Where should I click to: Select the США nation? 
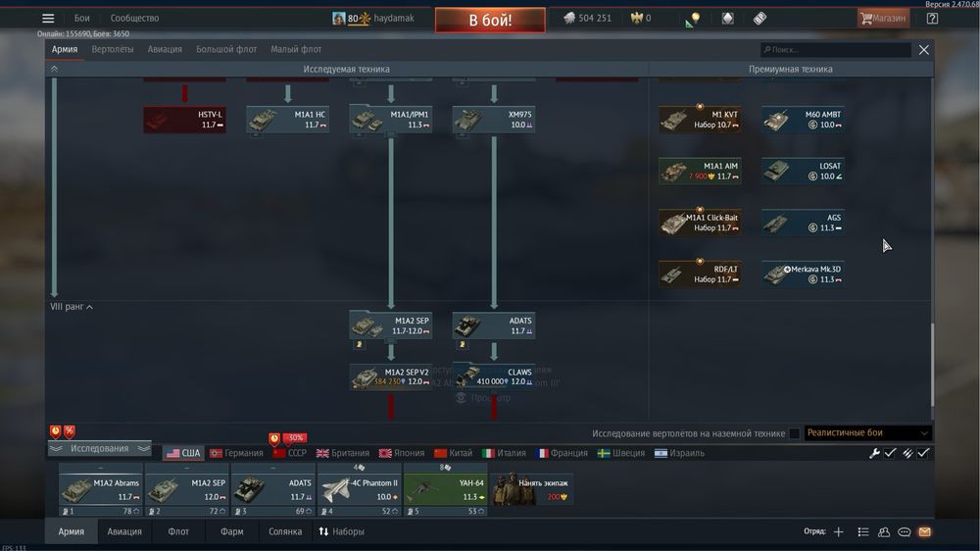pos(183,453)
